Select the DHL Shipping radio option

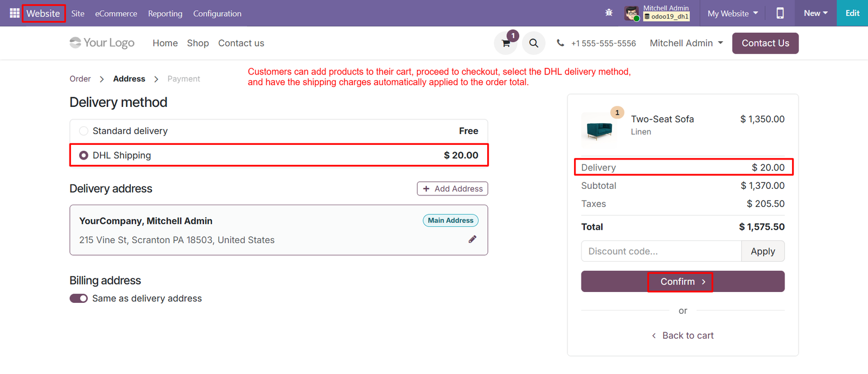click(84, 155)
